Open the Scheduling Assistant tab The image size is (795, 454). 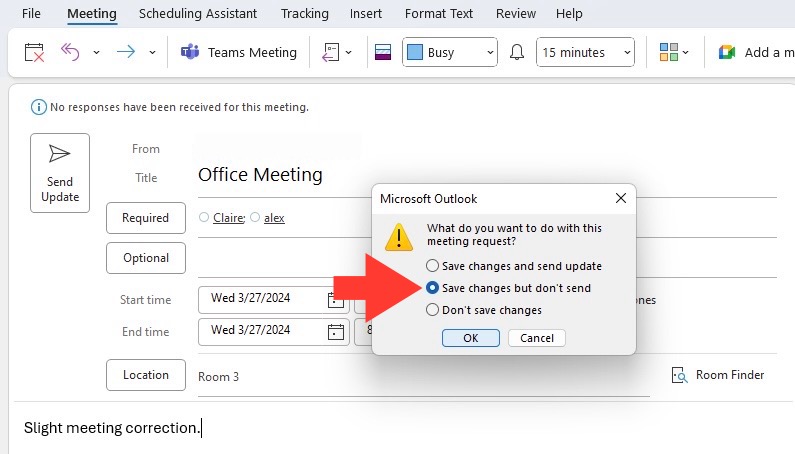click(198, 14)
